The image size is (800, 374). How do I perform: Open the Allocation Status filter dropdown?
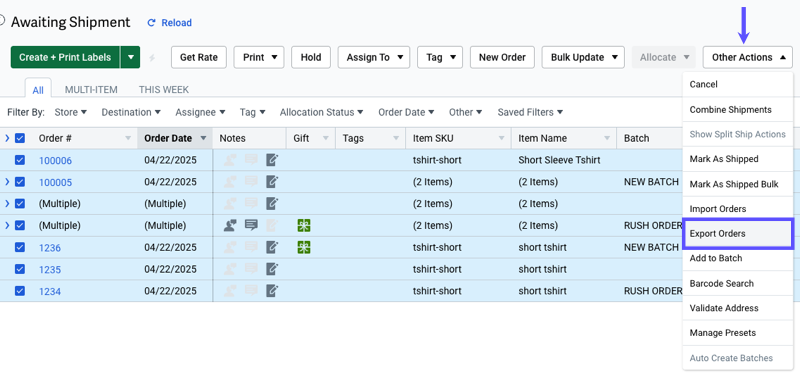[321, 112]
